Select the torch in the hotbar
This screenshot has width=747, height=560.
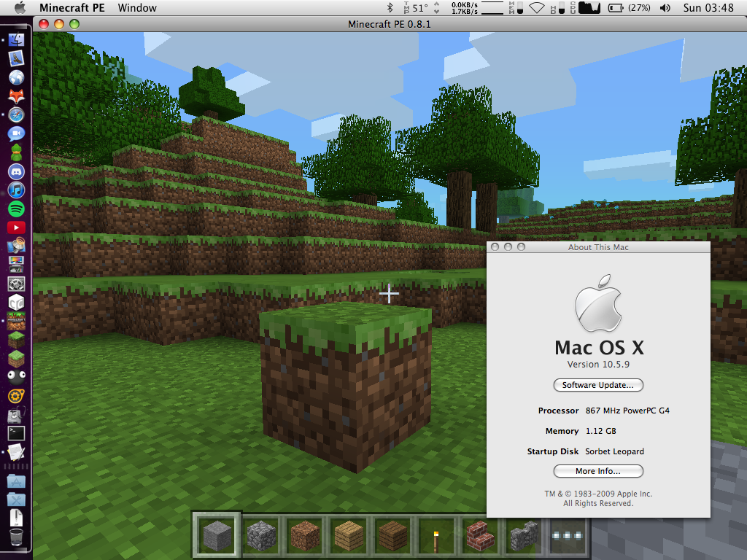point(436,534)
